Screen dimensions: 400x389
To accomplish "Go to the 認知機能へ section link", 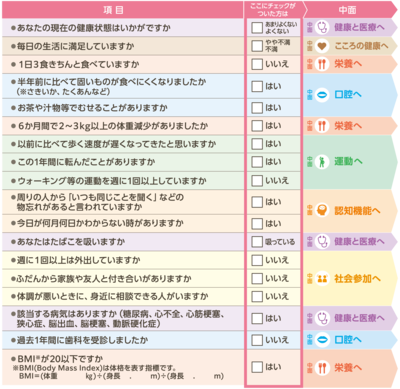I will pyautogui.click(x=357, y=211).
